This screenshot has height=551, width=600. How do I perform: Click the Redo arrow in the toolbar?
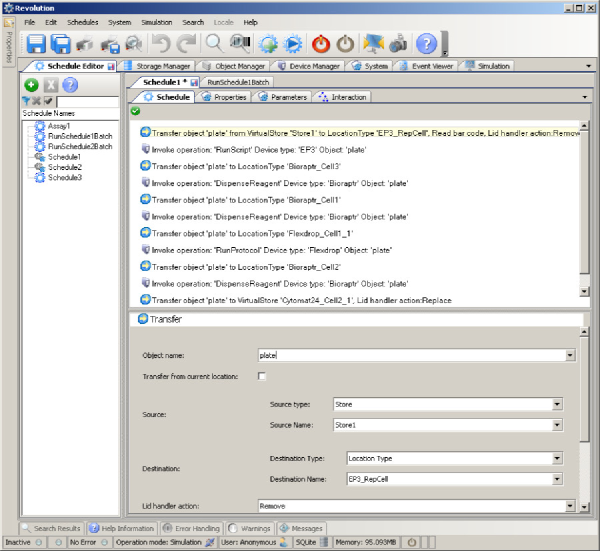point(187,44)
